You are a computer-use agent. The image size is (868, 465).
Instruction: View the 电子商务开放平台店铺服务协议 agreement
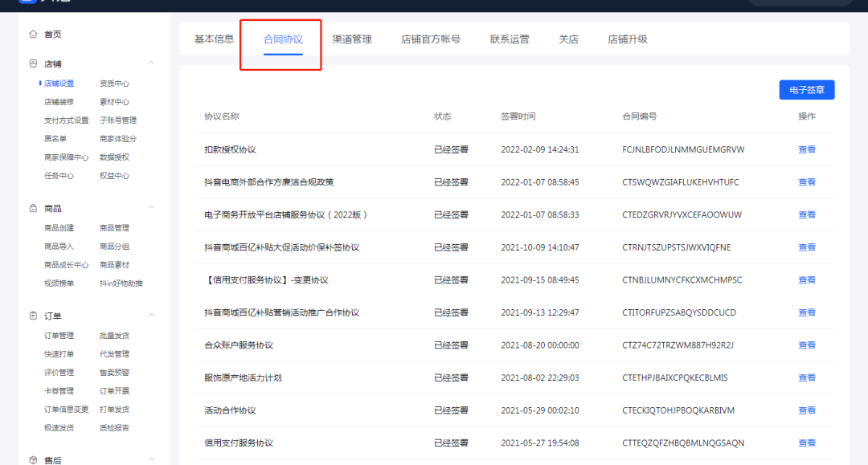click(807, 214)
